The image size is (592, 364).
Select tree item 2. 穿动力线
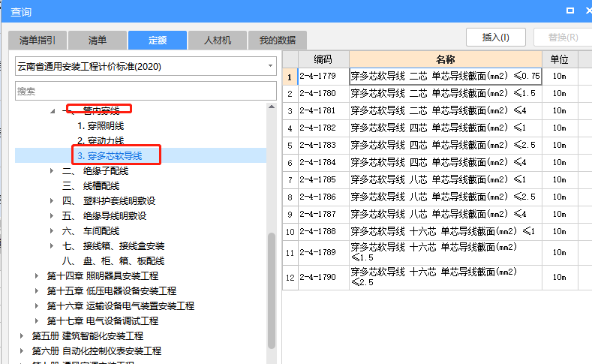[x=101, y=141]
